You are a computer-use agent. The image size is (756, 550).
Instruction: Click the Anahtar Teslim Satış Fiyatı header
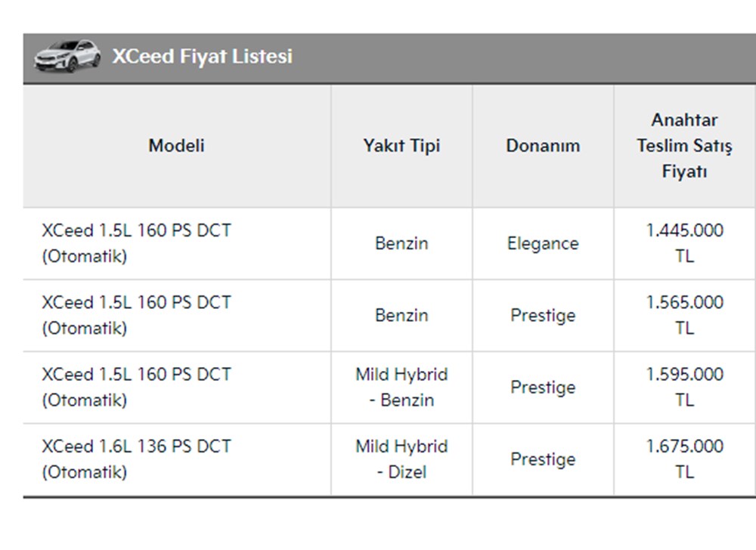click(684, 145)
